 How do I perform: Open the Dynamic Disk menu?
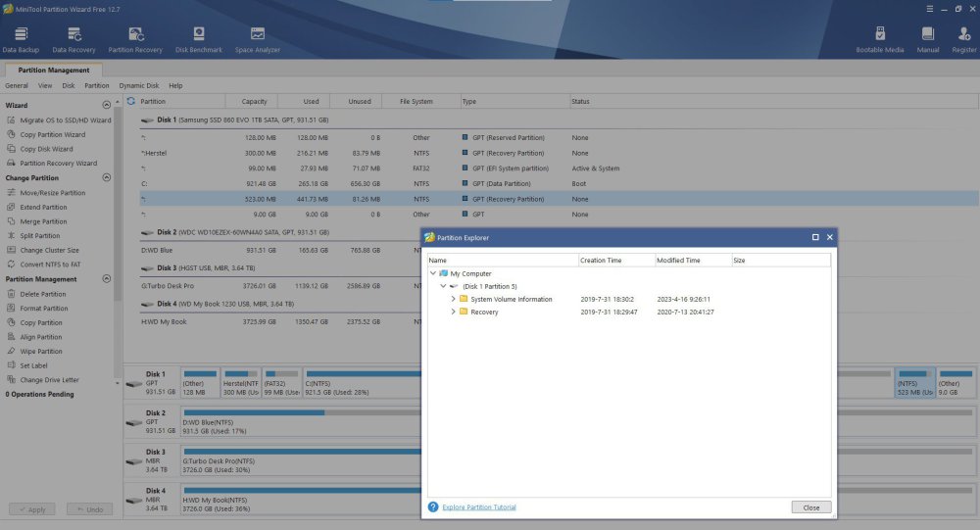[x=139, y=85]
